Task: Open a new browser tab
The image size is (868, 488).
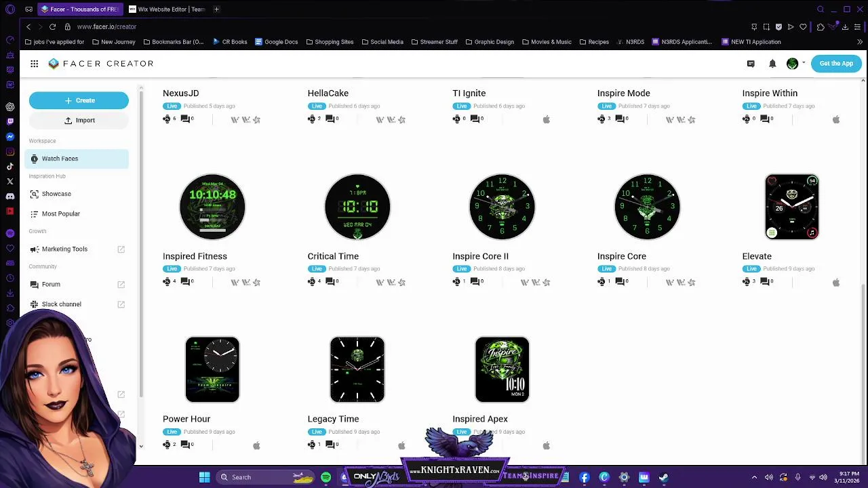Action: click(216, 9)
